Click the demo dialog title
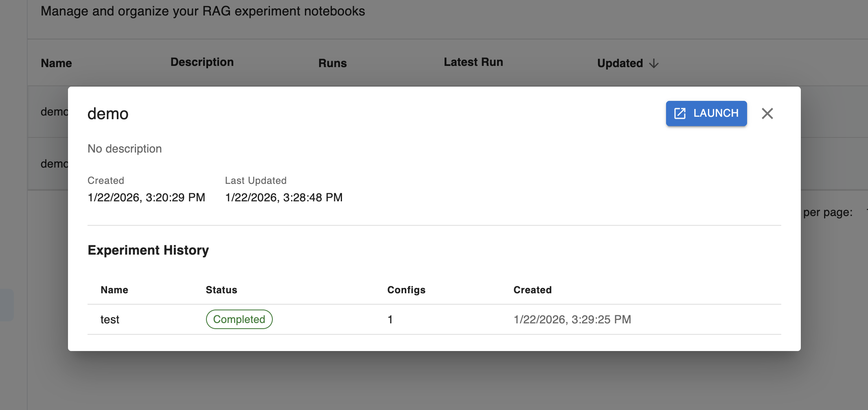The height and width of the screenshot is (410, 868). (108, 114)
